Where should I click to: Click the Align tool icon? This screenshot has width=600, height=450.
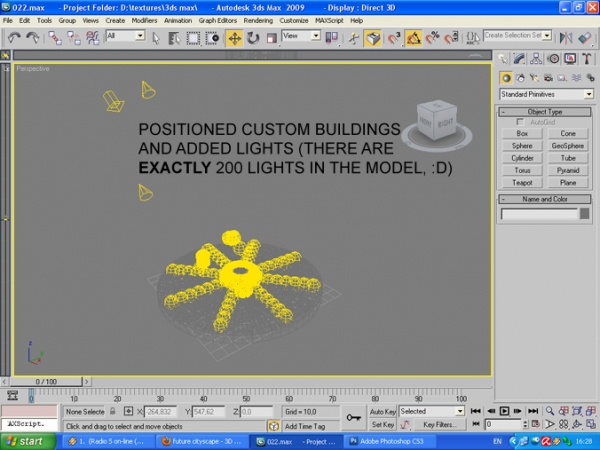585,38
